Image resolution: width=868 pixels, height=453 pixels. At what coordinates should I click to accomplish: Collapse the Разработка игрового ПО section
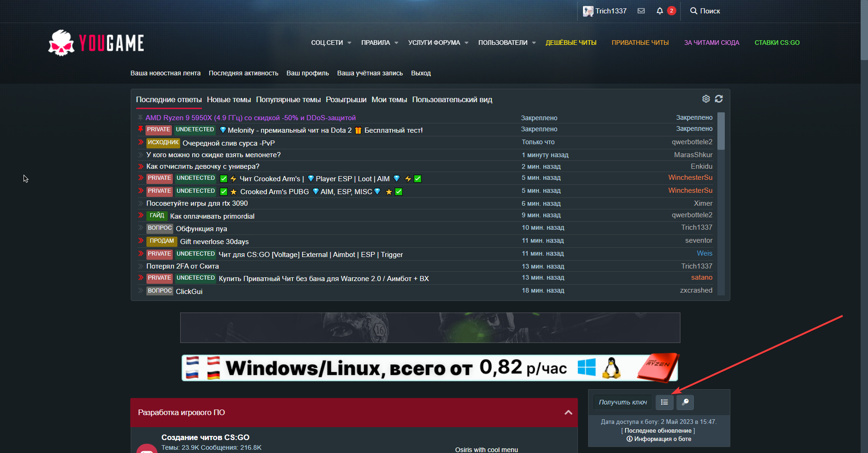click(568, 412)
